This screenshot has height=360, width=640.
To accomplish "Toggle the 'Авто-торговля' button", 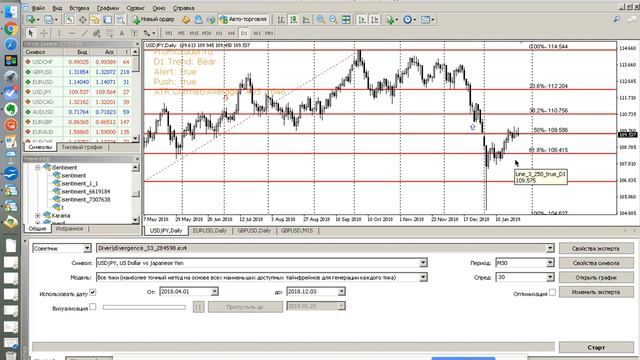I will (244, 19).
